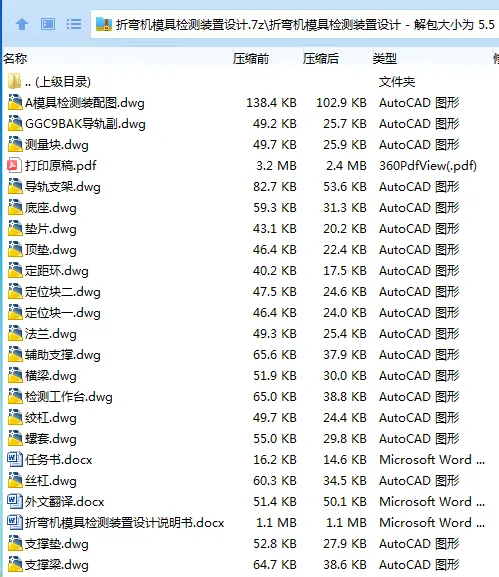Click the icon of 辅助支撑.dwg
The image size is (499, 577).
coord(15,354)
